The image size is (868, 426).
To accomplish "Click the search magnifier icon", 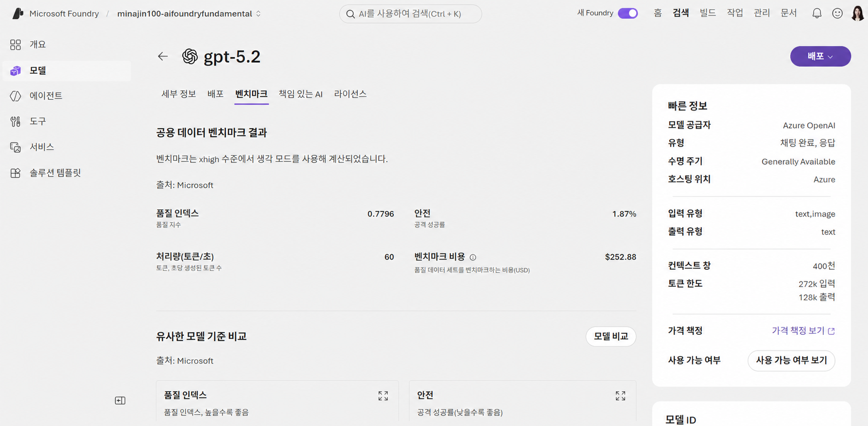I will (350, 14).
